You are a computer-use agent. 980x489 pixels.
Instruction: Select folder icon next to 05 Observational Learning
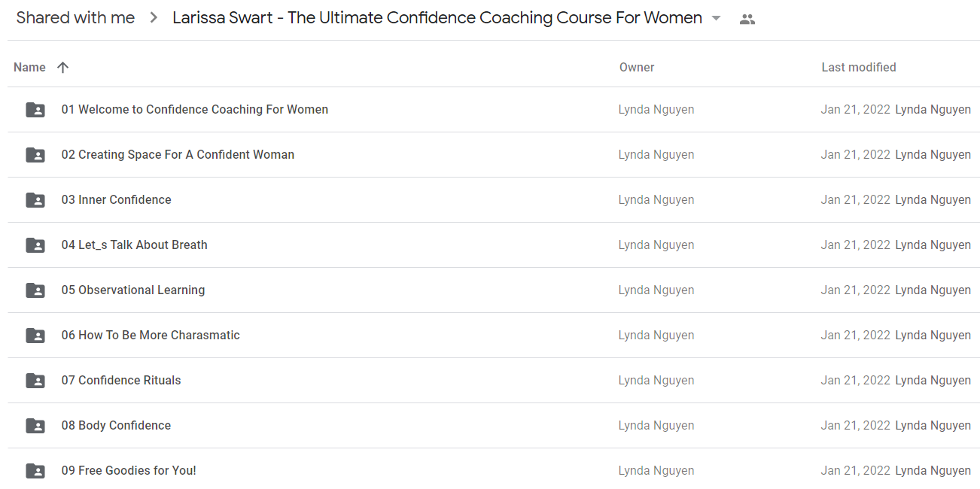click(x=35, y=290)
